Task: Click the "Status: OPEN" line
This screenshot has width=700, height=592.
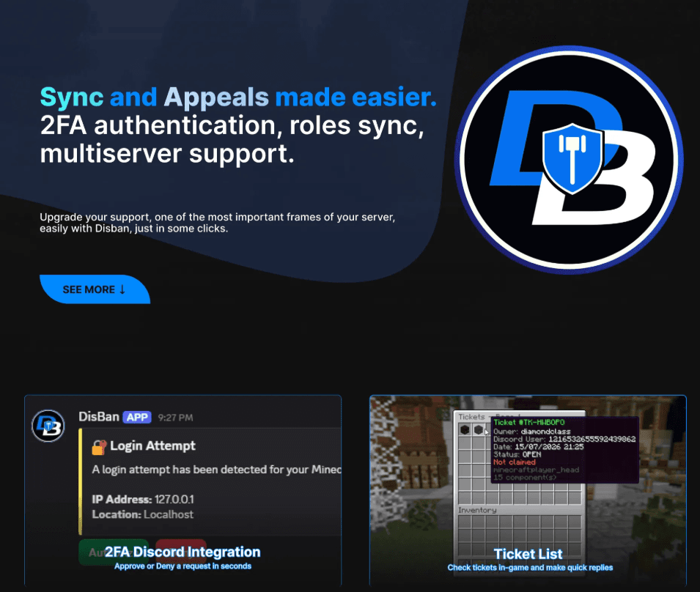Action: click(517, 454)
